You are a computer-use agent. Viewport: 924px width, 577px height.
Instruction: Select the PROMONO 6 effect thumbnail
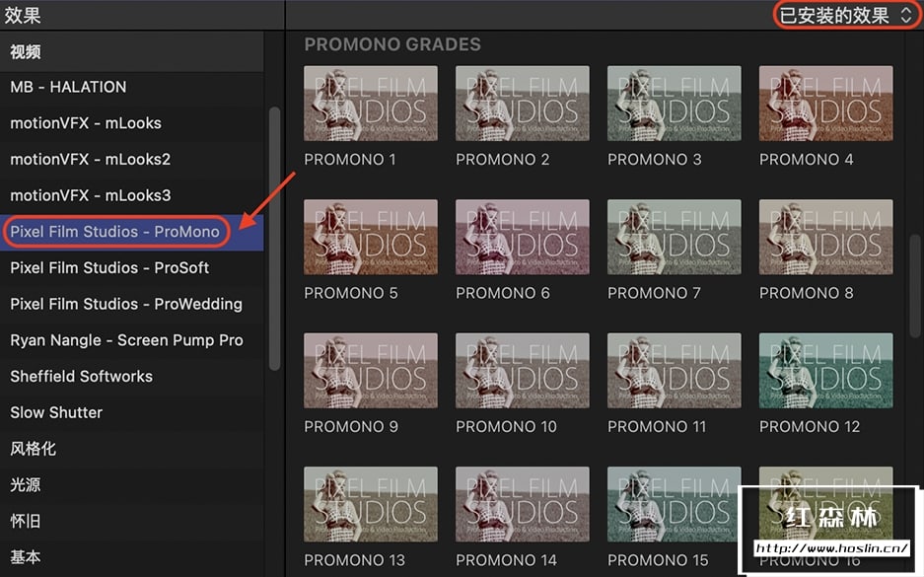[x=522, y=237]
